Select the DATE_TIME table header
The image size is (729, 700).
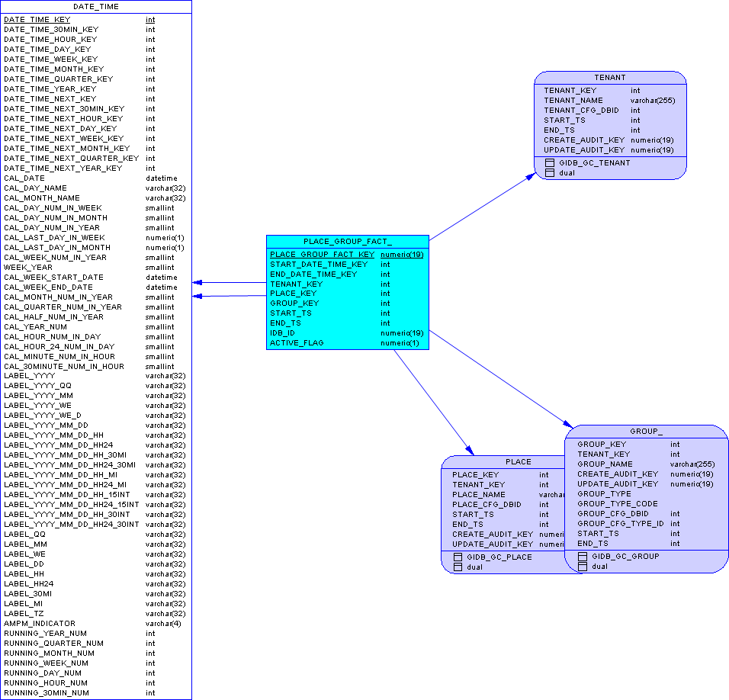[x=96, y=7]
